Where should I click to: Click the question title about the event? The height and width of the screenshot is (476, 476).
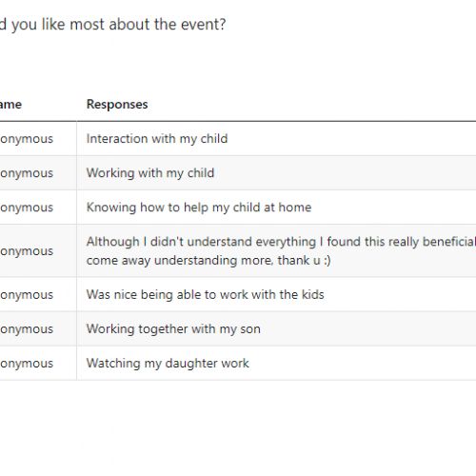(x=112, y=25)
